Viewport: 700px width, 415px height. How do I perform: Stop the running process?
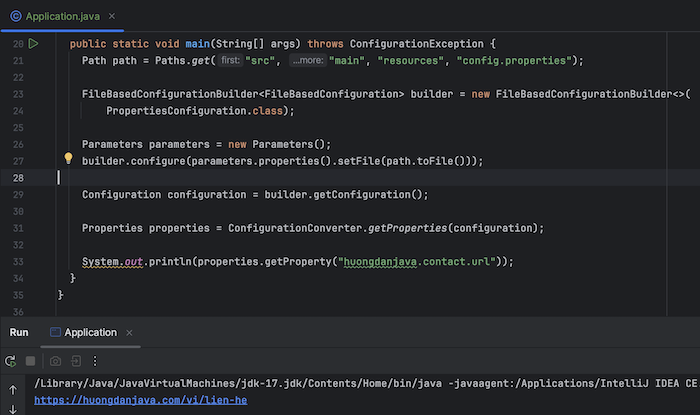30,361
